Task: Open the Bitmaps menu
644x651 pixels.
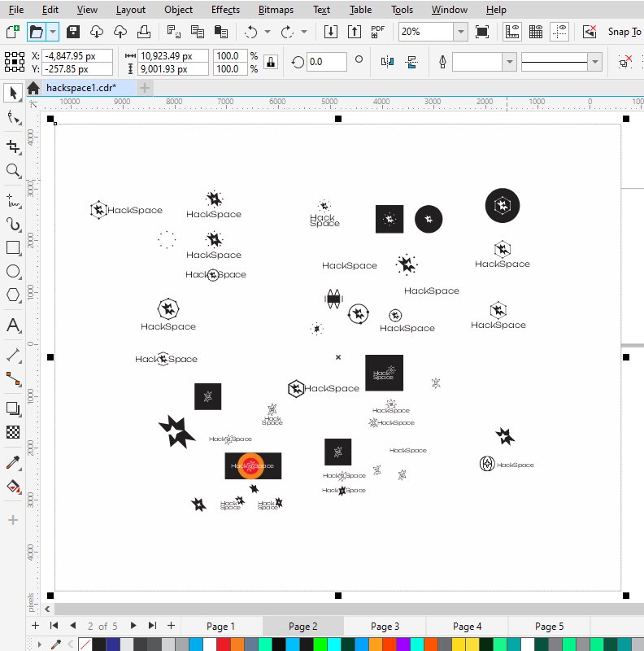Action: [276, 10]
